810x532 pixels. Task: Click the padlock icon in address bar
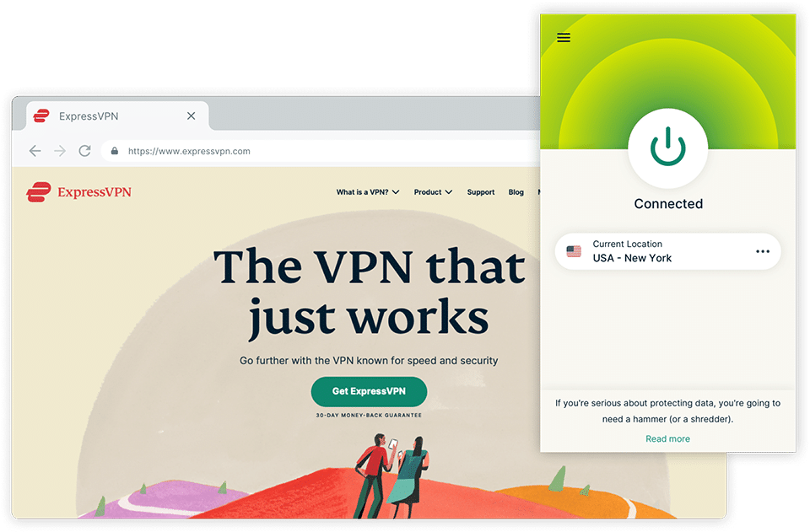tap(115, 151)
